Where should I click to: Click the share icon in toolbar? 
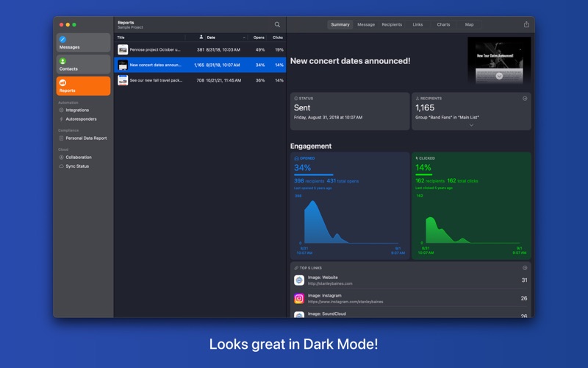click(x=526, y=24)
